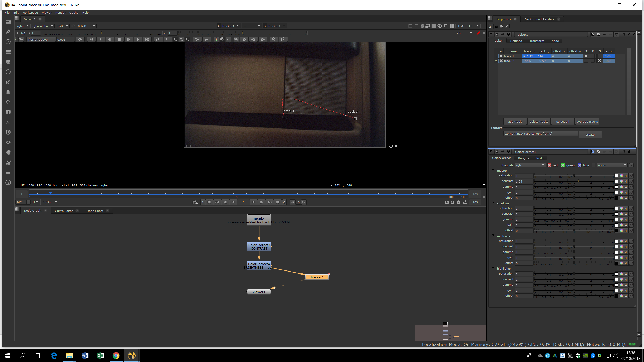Click the loop mode icon on timeline
The image size is (644, 362).
[195, 202]
